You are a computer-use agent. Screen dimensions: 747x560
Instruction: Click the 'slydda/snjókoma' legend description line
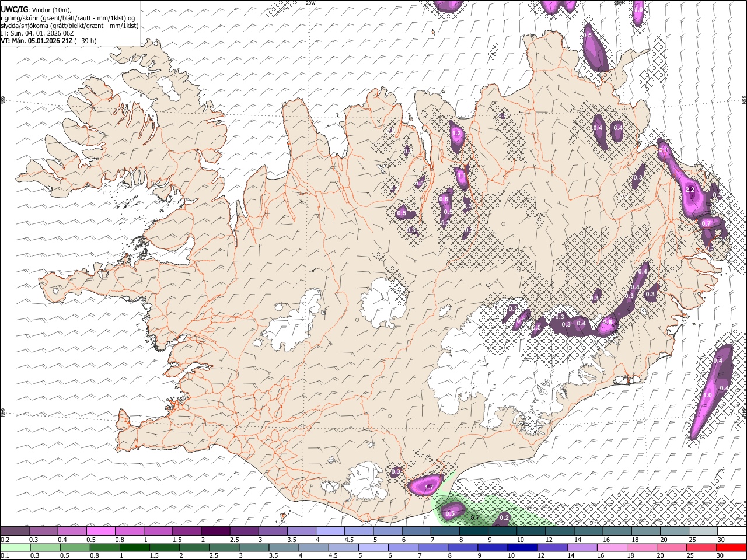[x=69, y=26]
